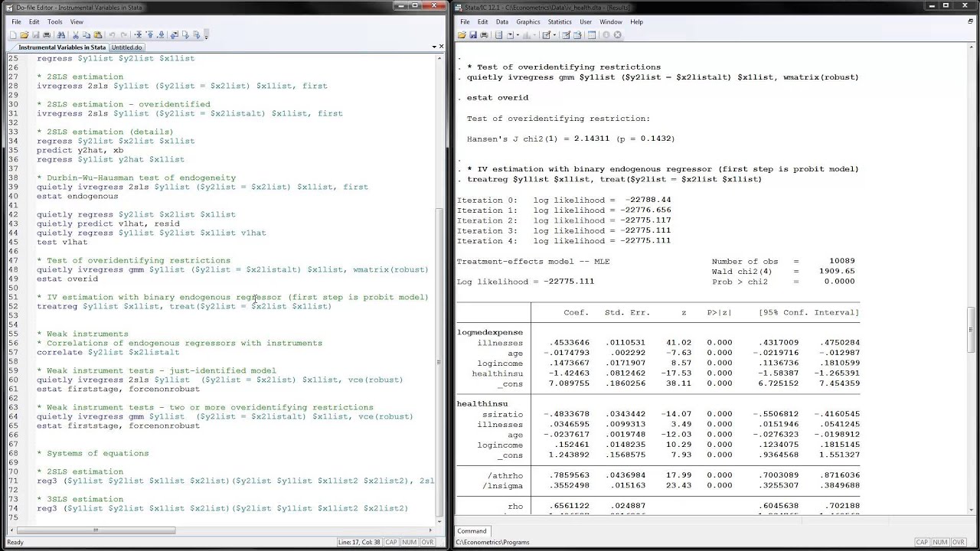Save the current do-file
The width and height of the screenshot is (980, 551).
tap(36, 34)
